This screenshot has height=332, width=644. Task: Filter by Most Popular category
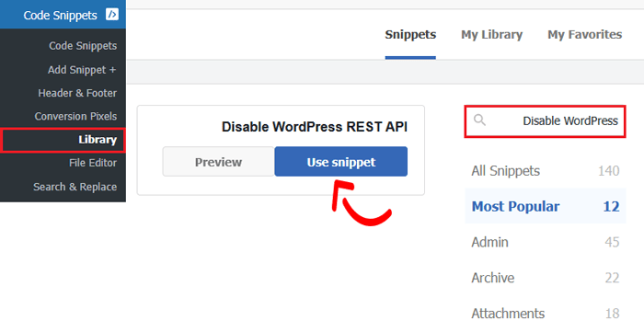pyautogui.click(x=545, y=206)
